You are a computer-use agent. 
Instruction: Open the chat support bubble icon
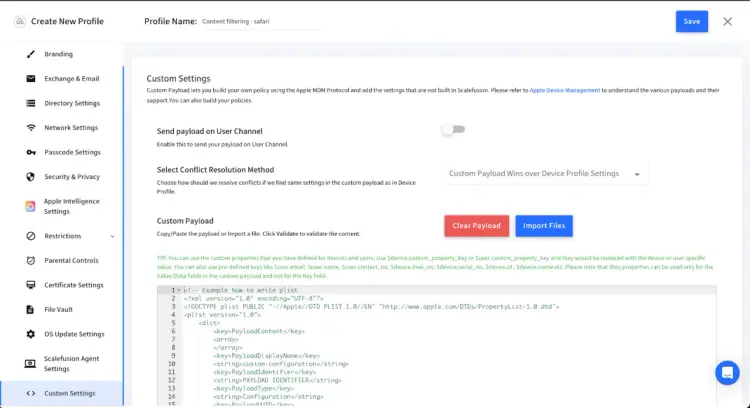pos(727,373)
